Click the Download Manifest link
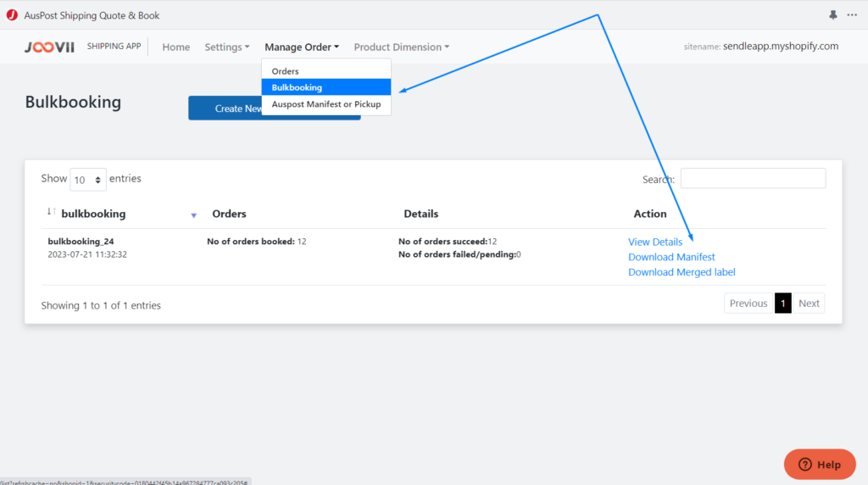 pos(671,257)
